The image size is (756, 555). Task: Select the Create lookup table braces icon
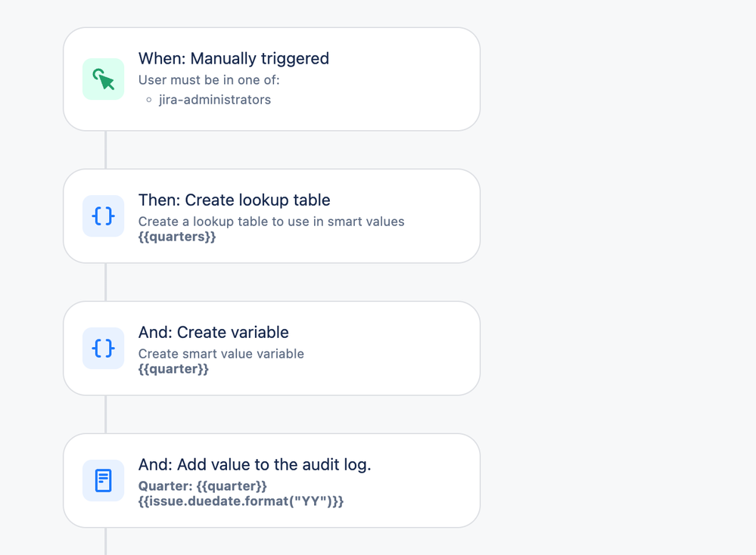pos(103,216)
